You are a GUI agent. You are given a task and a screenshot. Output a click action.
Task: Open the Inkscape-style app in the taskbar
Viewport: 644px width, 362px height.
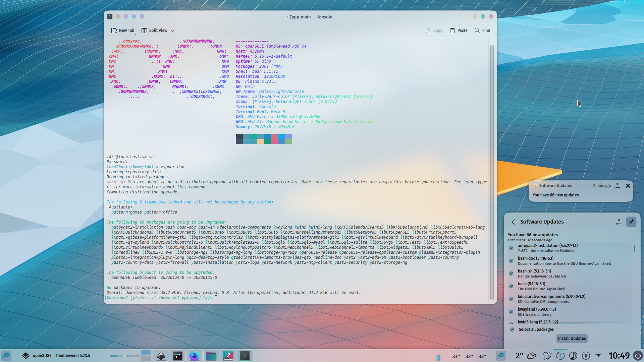click(161, 356)
